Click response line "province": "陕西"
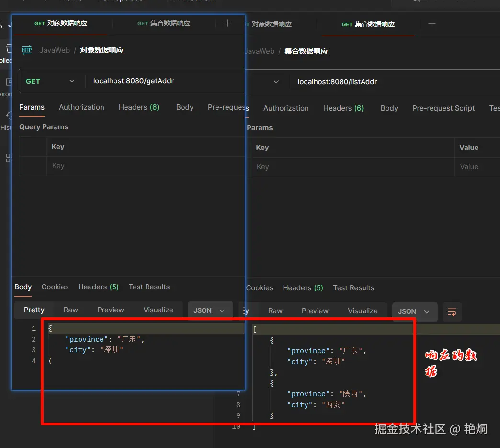The width and height of the screenshot is (500, 448). 327,394
